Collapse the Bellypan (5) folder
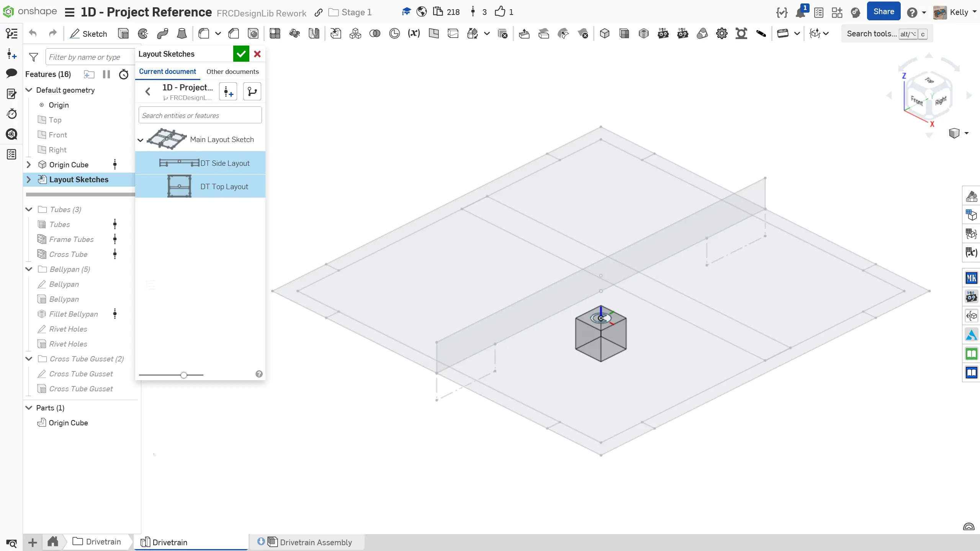The height and width of the screenshot is (551, 980). pyautogui.click(x=29, y=269)
